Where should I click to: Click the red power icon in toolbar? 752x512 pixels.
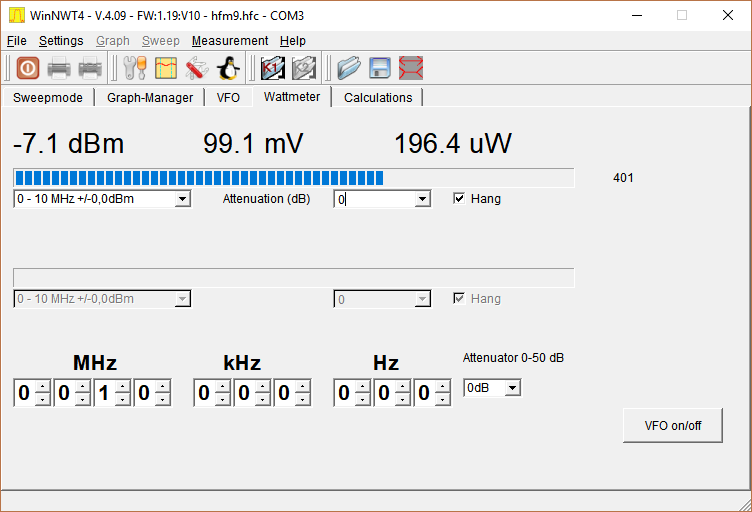coord(28,68)
